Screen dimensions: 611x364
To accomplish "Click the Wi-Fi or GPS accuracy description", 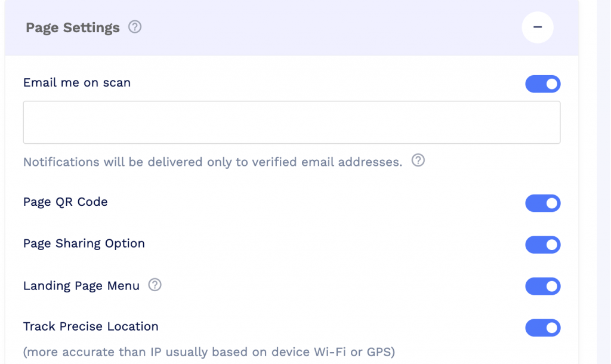I will (x=209, y=352).
